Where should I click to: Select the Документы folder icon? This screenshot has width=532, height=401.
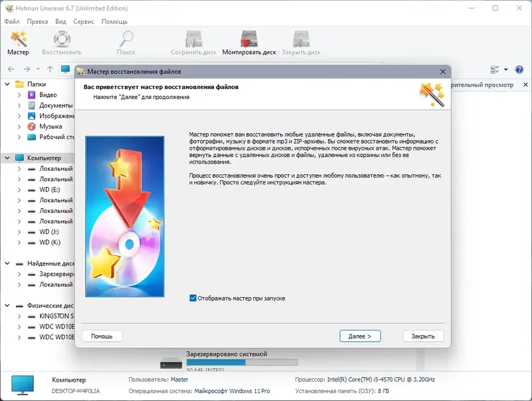[31, 106]
